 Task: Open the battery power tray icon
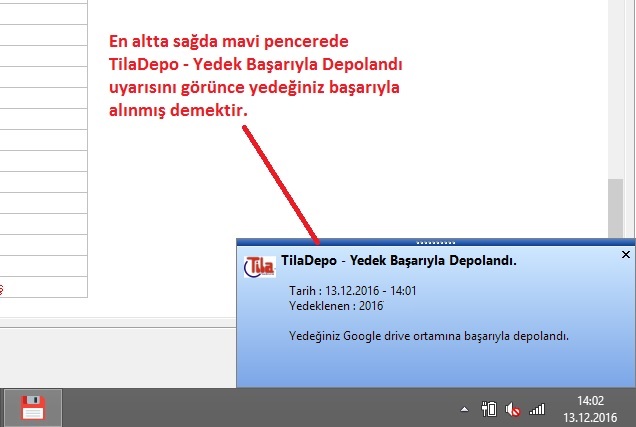coord(489,409)
